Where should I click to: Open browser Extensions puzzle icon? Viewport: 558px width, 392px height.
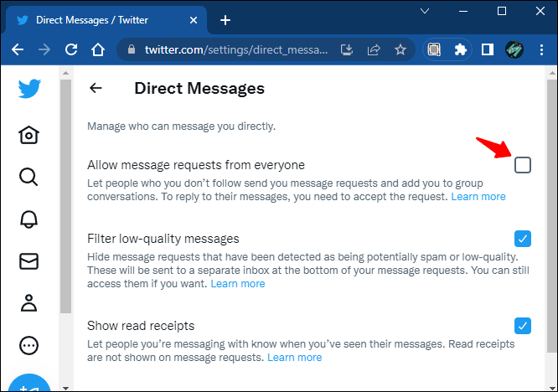[461, 49]
